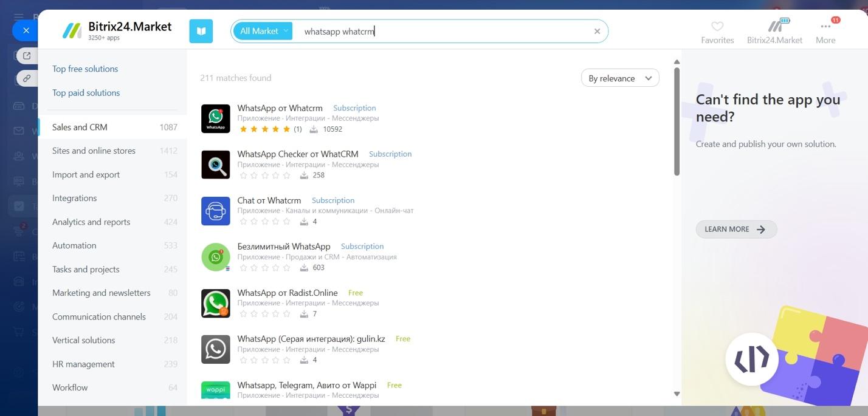Open WhatsApp от Radist.Online title
868x416 pixels.
(x=288, y=293)
